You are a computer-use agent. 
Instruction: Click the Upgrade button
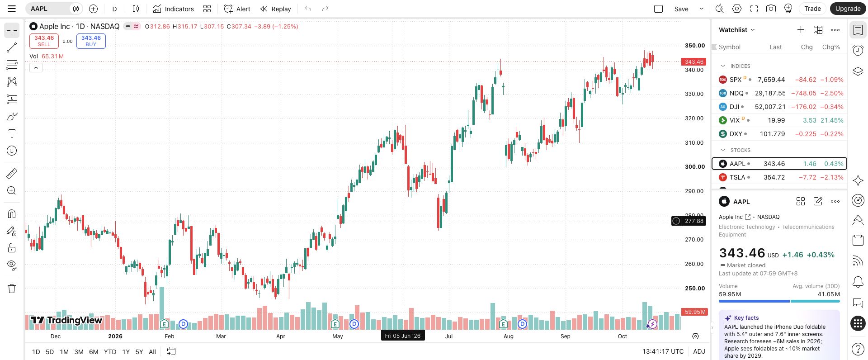pyautogui.click(x=848, y=9)
